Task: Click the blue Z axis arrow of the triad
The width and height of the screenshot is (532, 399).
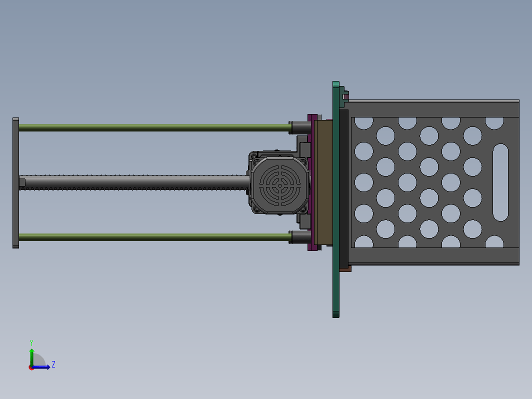Action: tap(41, 367)
